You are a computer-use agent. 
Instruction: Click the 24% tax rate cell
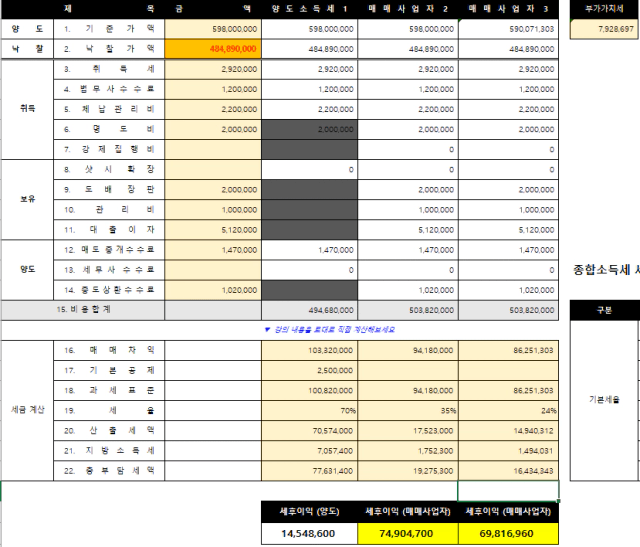[509, 411]
